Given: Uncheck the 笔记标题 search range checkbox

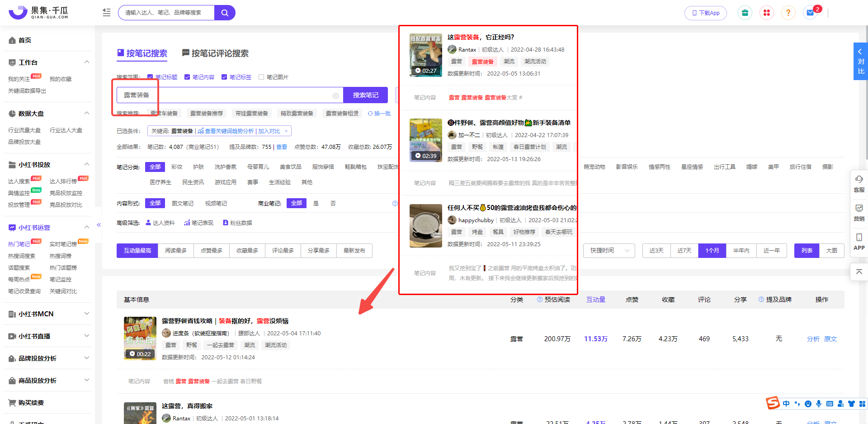Looking at the screenshot, I should pos(150,77).
